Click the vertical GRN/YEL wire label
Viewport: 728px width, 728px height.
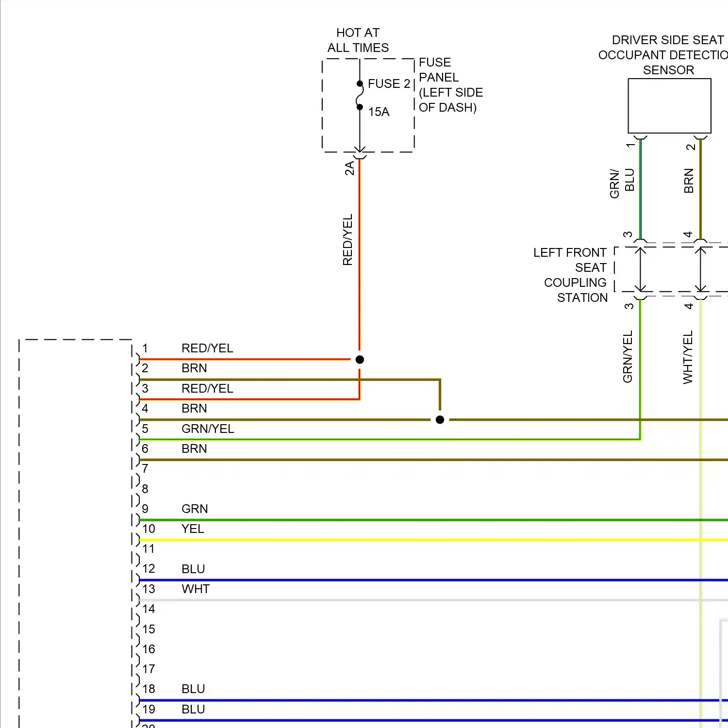point(628,357)
